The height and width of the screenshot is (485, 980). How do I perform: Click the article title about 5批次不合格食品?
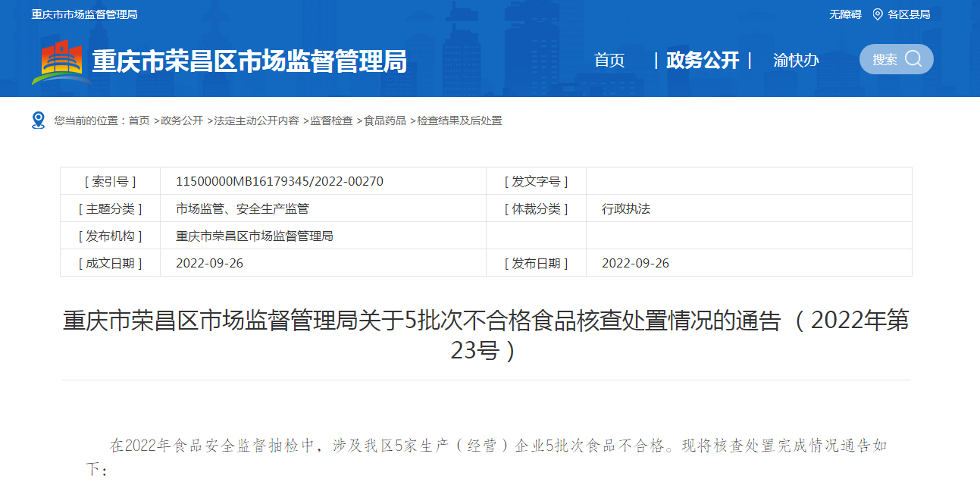(486, 335)
